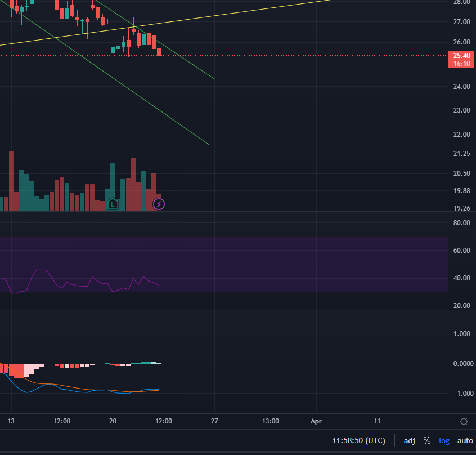Toggle the adj adjustment option
Viewport: 476px width, 455px height.
(410, 440)
